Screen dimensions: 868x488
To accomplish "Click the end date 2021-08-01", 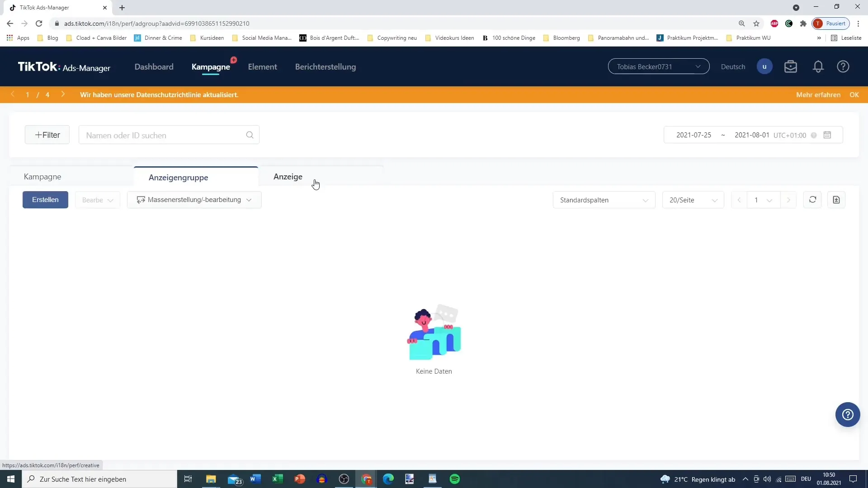I will (752, 135).
